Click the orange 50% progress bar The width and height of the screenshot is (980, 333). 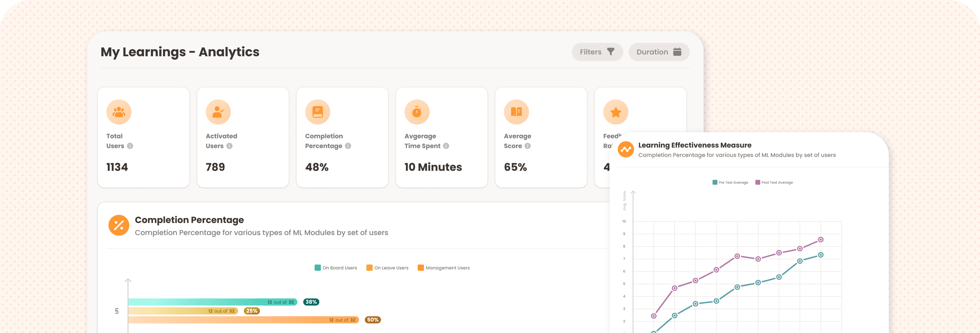coord(243,320)
